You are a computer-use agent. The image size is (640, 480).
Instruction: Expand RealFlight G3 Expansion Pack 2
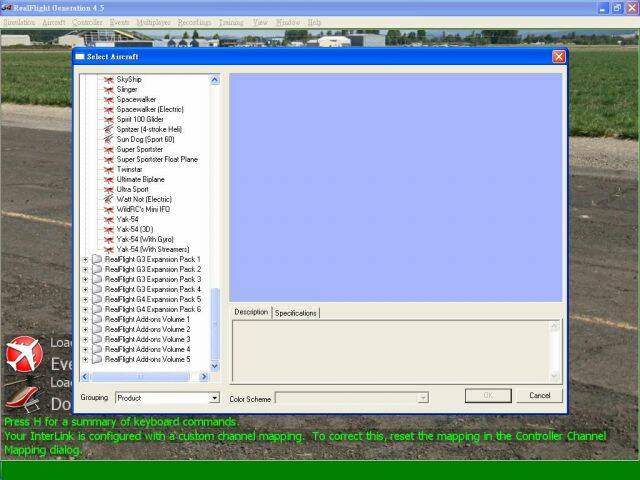(85, 270)
